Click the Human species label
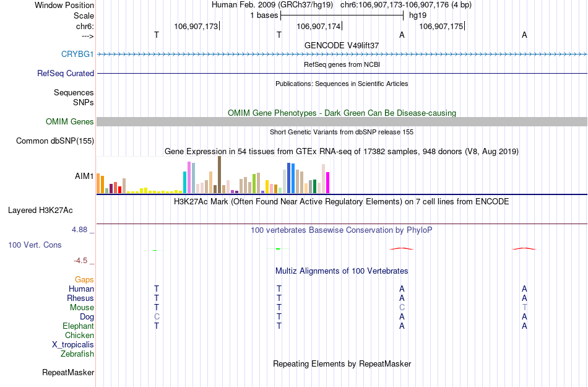 point(81,289)
